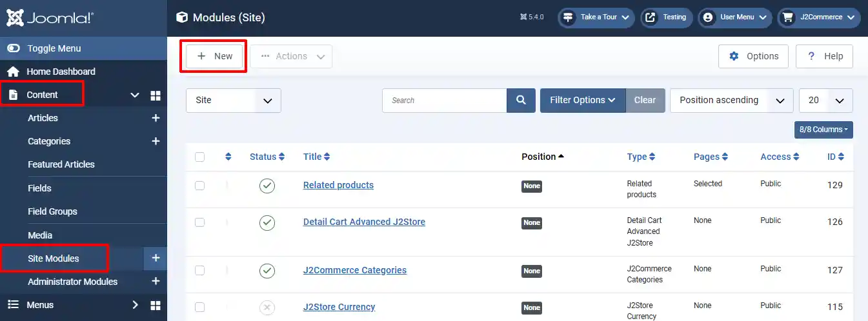Viewport: 868px width, 321px height.
Task: Sort by Title column
Action: pyautogui.click(x=316, y=157)
